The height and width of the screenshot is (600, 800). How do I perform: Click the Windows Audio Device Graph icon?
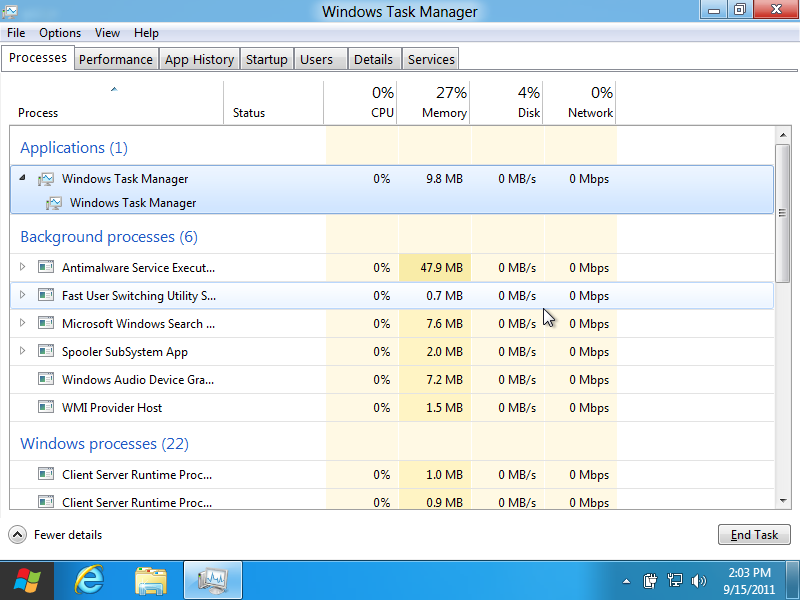click(x=45, y=380)
